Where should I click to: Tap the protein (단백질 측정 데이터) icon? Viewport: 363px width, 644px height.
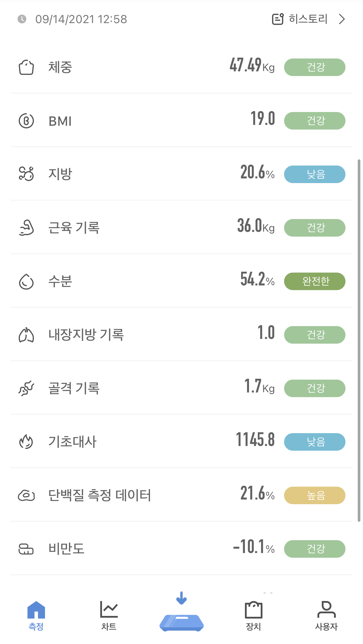[26, 495]
